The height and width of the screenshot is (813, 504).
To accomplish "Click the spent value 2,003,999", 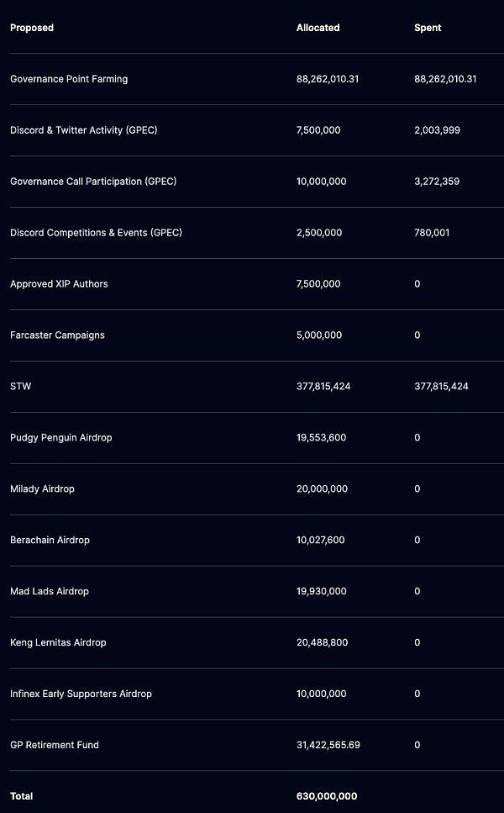I will [437, 130].
